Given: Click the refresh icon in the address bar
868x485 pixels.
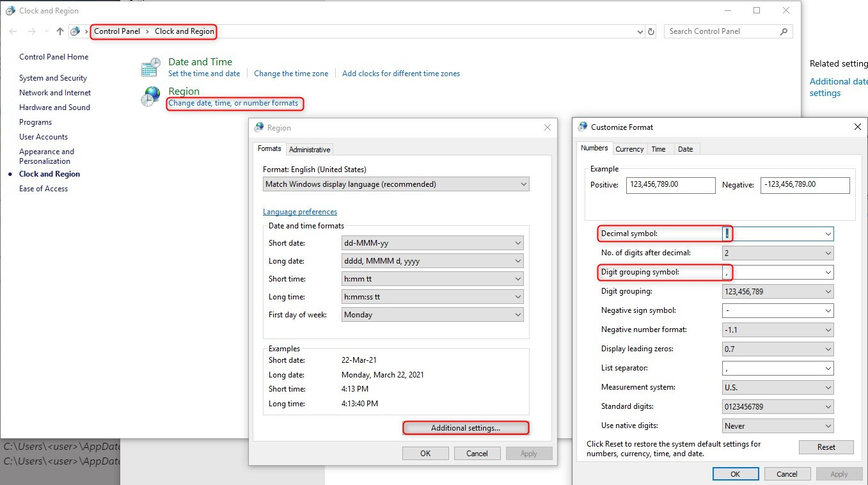Looking at the screenshot, I should click(x=651, y=31).
